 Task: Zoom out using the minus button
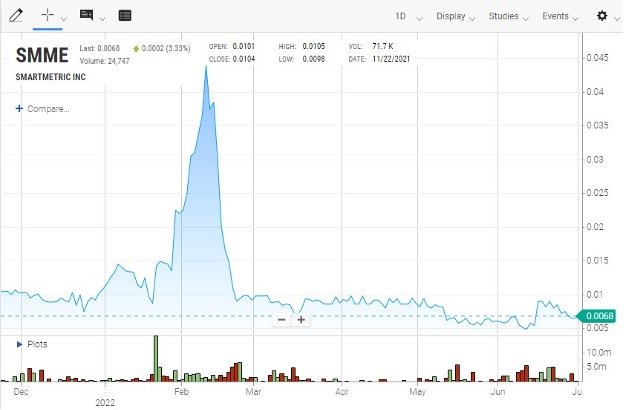point(282,320)
